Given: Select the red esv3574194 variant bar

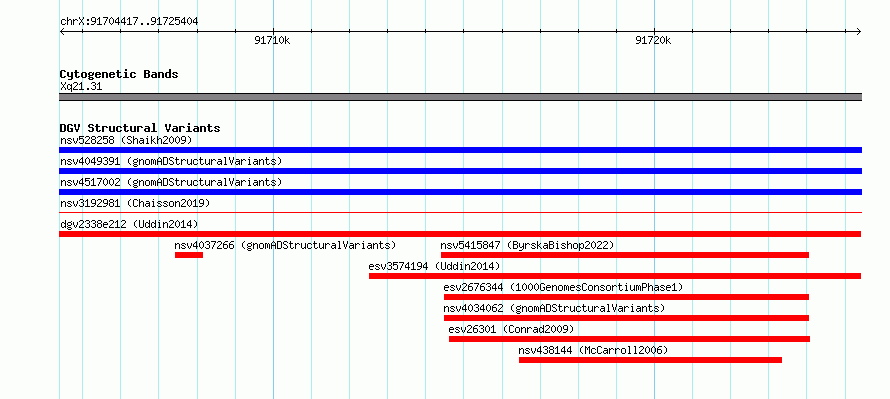Looking at the screenshot, I should pyautogui.click(x=615, y=276).
